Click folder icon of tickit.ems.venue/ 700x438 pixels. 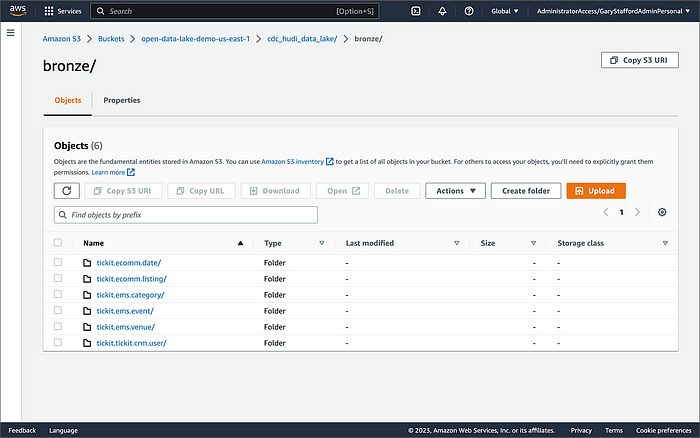click(87, 327)
